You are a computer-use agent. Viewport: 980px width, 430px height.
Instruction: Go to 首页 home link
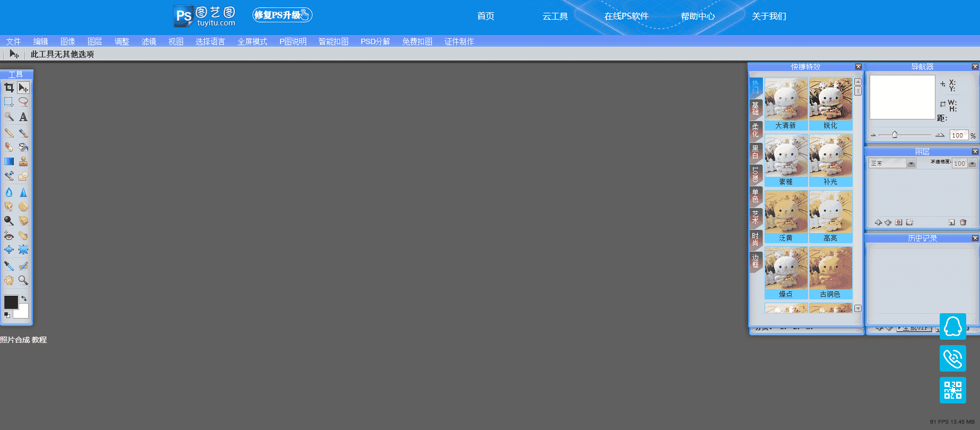(x=485, y=16)
